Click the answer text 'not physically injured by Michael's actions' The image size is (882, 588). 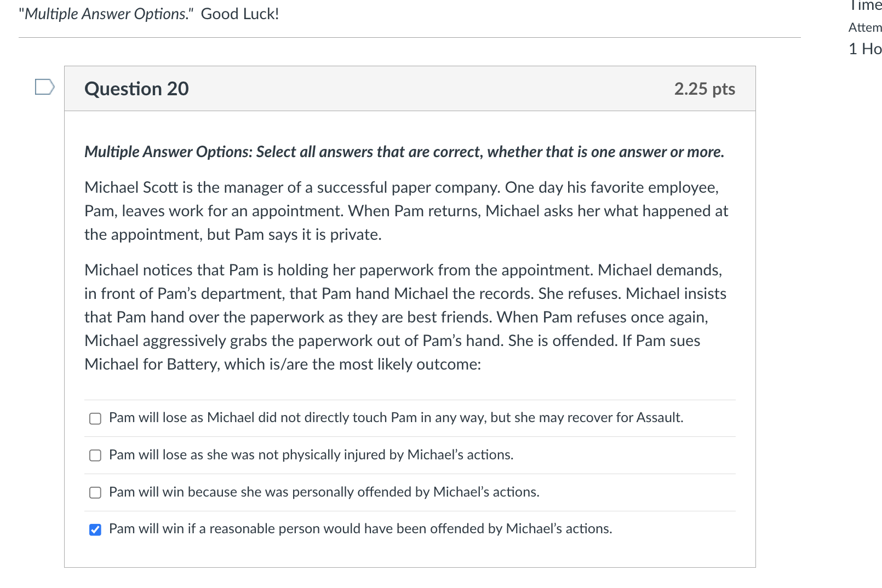(x=311, y=455)
